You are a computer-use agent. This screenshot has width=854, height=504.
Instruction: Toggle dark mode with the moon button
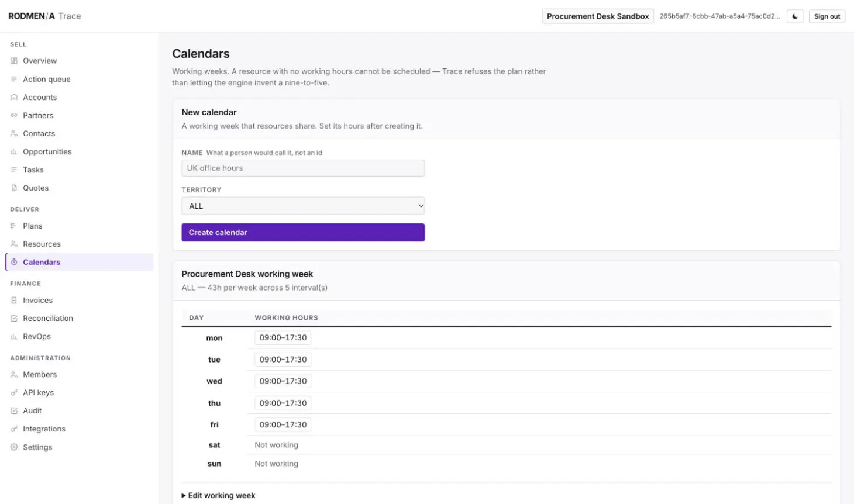pos(795,16)
